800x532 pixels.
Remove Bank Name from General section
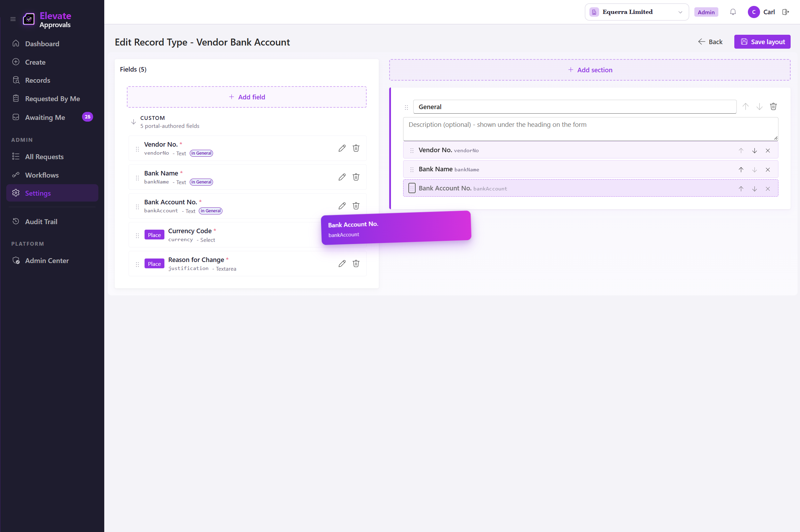(768, 170)
